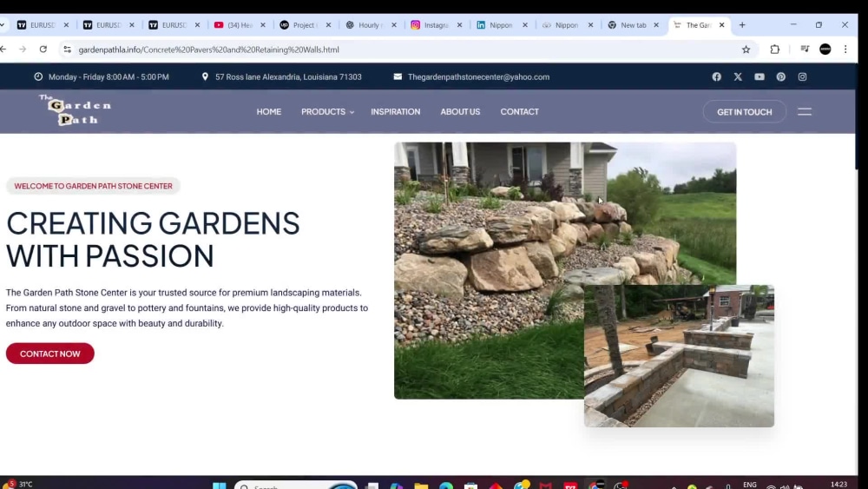Open the Chrome profile avatar
The height and width of the screenshot is (489, 868).
(825, 50)
